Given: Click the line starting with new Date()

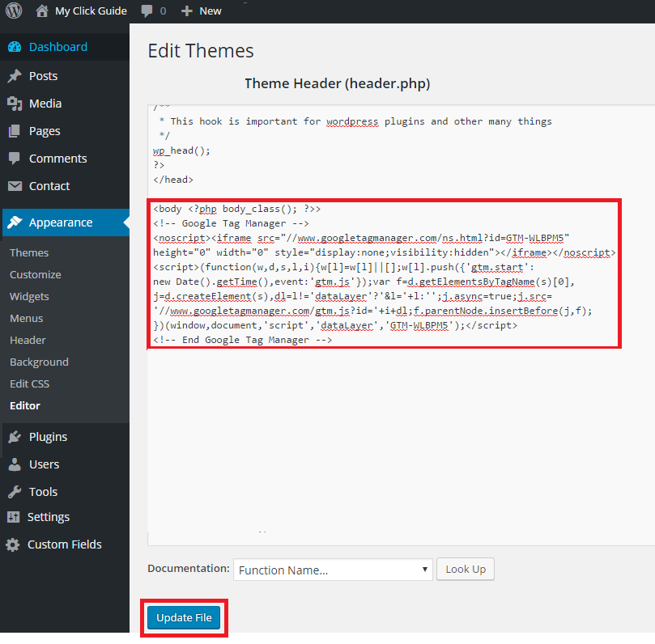Looking at the screenshot, I should click(364, 282).
